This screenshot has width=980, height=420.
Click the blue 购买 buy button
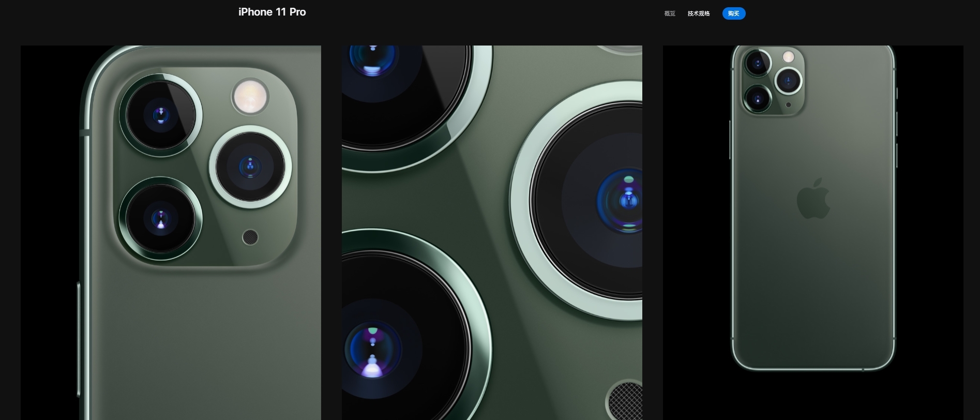pyautogui.click(x=733, y=13)
